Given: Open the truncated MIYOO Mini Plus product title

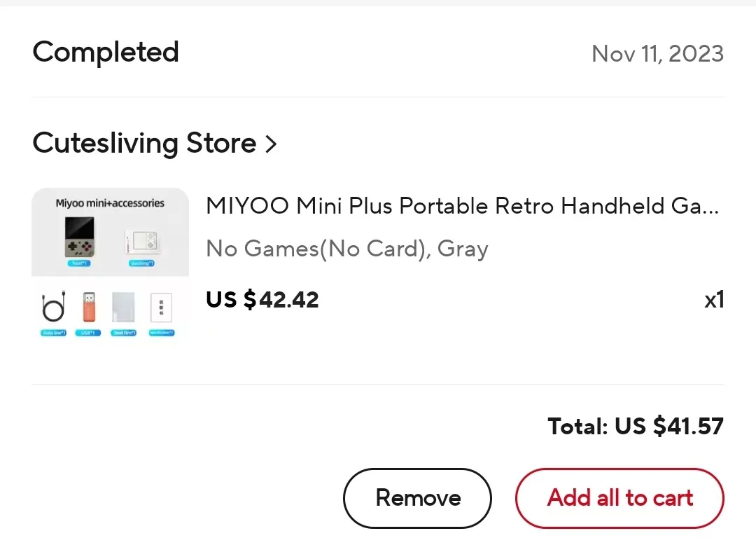Looking at the screenshot, I should pos(462,205).
